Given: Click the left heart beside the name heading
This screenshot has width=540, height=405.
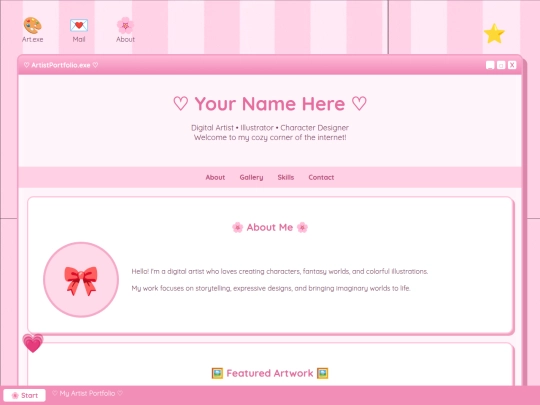Looking at the screenshot, I should pyautogui.click(x=181, y=103).
